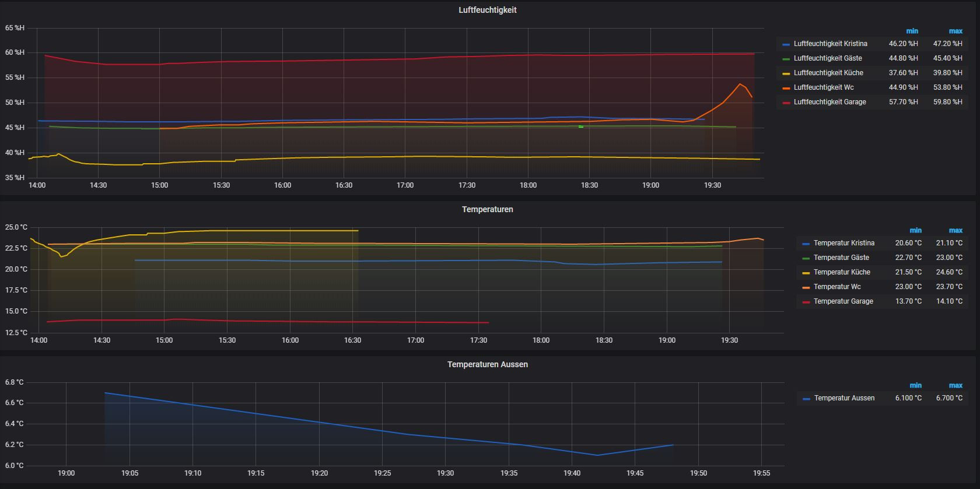Click the 6.100 °C min value for Aussen
980x489 pixels.
[909, 398]
